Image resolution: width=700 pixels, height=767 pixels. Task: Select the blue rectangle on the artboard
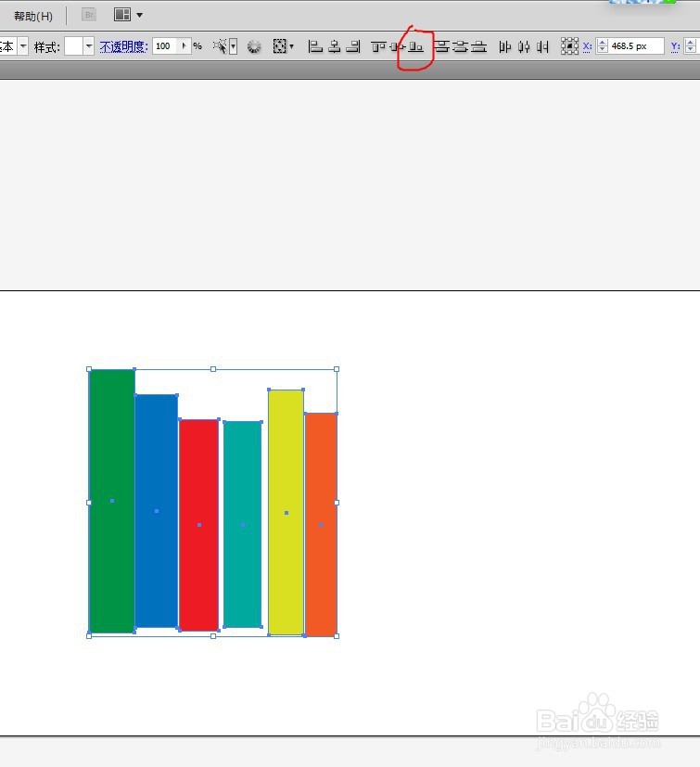pos(157,511)
